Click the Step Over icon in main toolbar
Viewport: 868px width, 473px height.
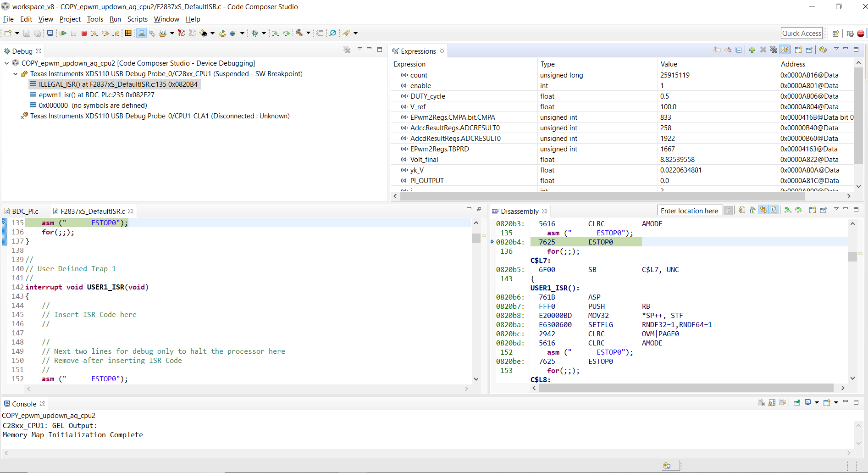click(x=105, y=33)
